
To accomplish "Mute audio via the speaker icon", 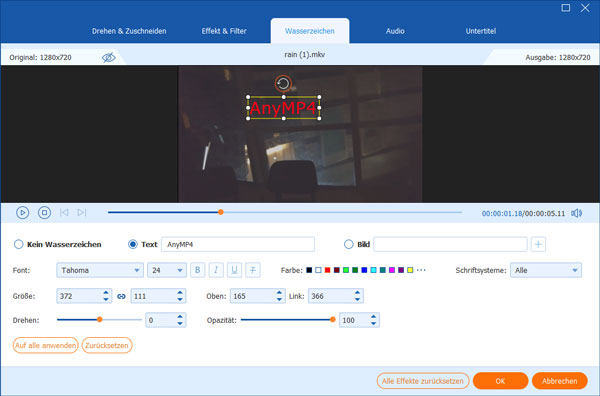I will 576,213.
